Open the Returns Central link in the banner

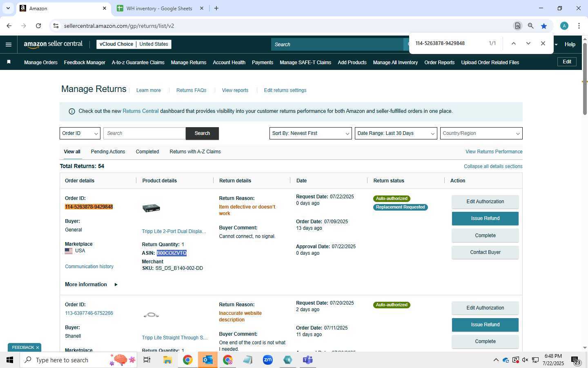[x=140, y=111]
